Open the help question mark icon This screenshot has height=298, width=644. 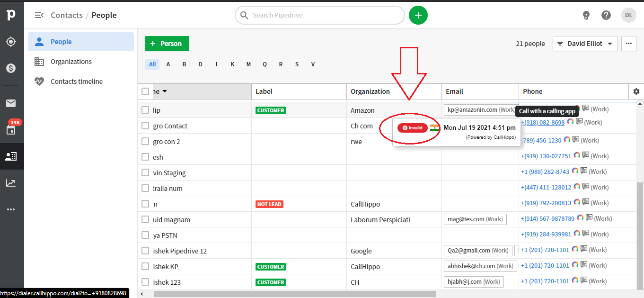(x=606, y=15)
